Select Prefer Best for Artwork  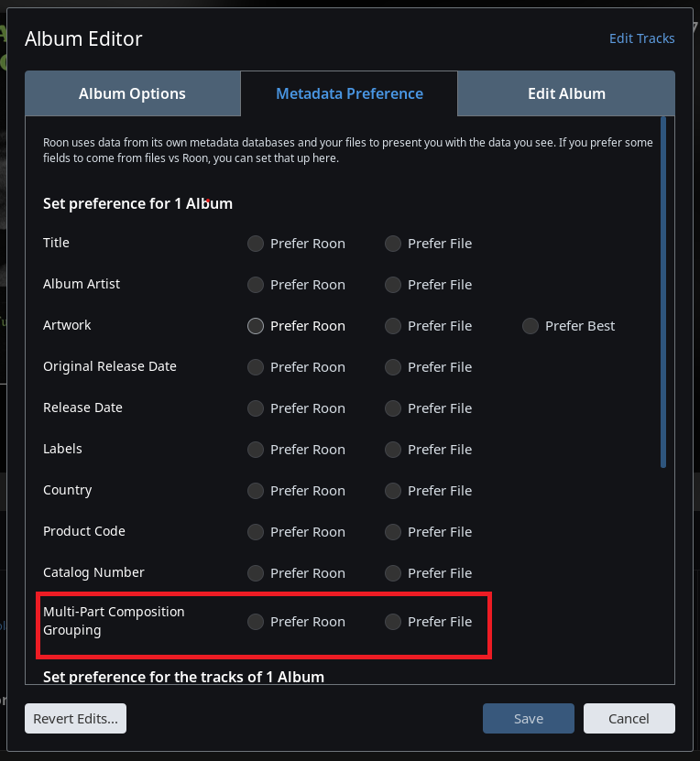530,326
